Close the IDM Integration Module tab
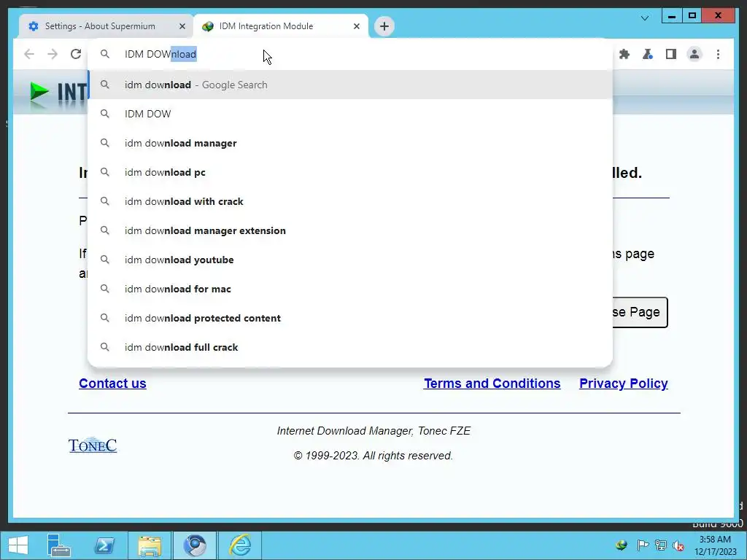 click(x=356, y=26)
